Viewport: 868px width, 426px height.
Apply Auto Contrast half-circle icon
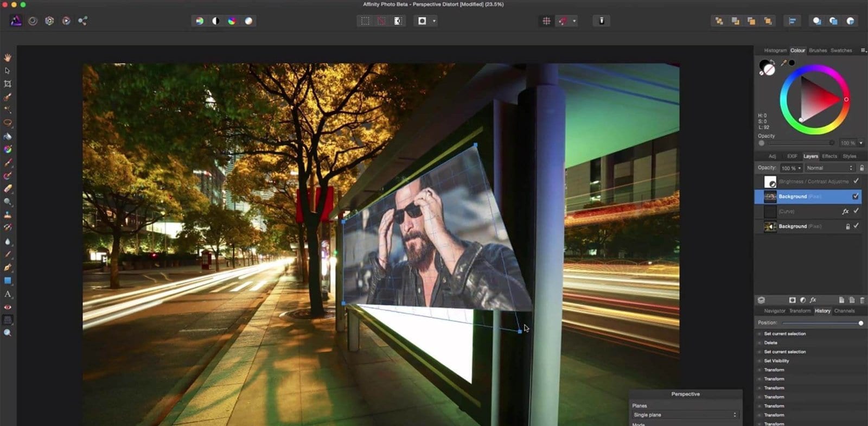pos(216,21)
